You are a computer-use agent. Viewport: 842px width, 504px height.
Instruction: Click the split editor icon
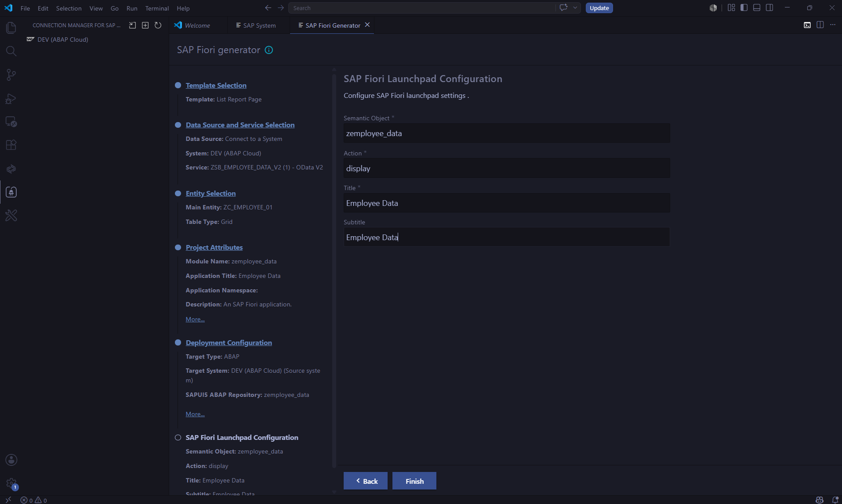(x=820, y=25)
